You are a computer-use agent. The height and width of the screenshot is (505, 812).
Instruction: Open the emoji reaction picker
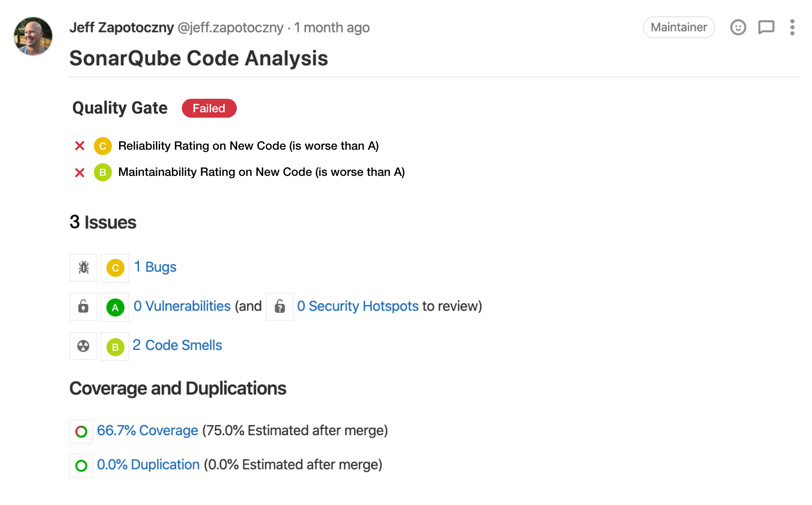(x=738, y=28)
